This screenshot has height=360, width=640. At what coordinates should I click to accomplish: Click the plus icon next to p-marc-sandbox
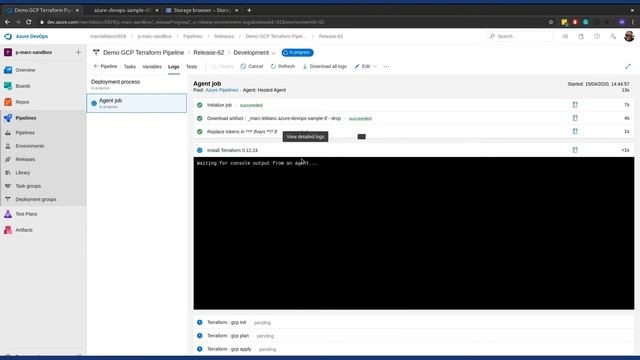click(78, 52)
